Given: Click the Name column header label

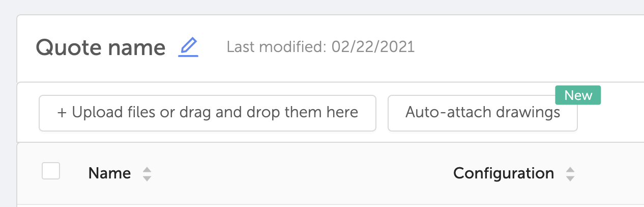Looking at the screenshot, I should pyautogui.click(x=109, y=174).
